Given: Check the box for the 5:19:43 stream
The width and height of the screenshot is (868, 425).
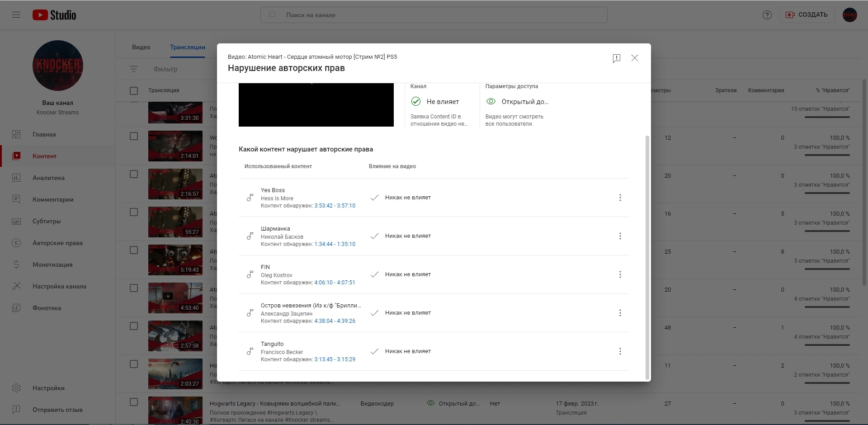Looking at the screenshot, I should pos(134,250).
